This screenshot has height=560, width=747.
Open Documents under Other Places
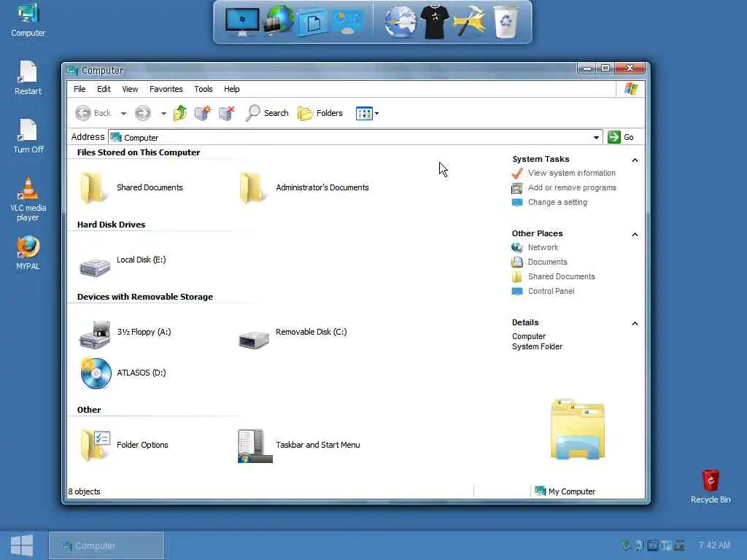(540, 262)
